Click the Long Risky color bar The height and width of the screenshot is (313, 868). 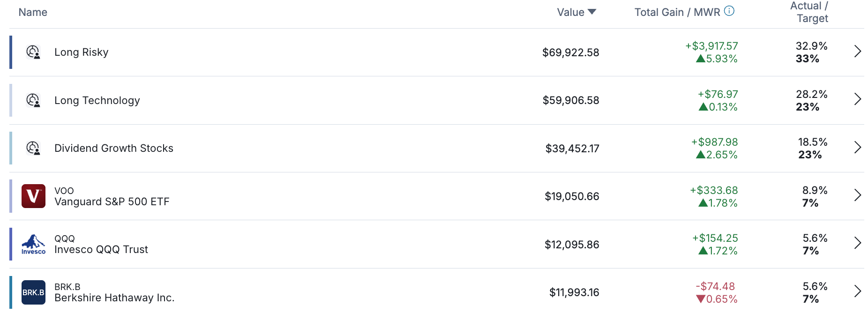[11, 52]
